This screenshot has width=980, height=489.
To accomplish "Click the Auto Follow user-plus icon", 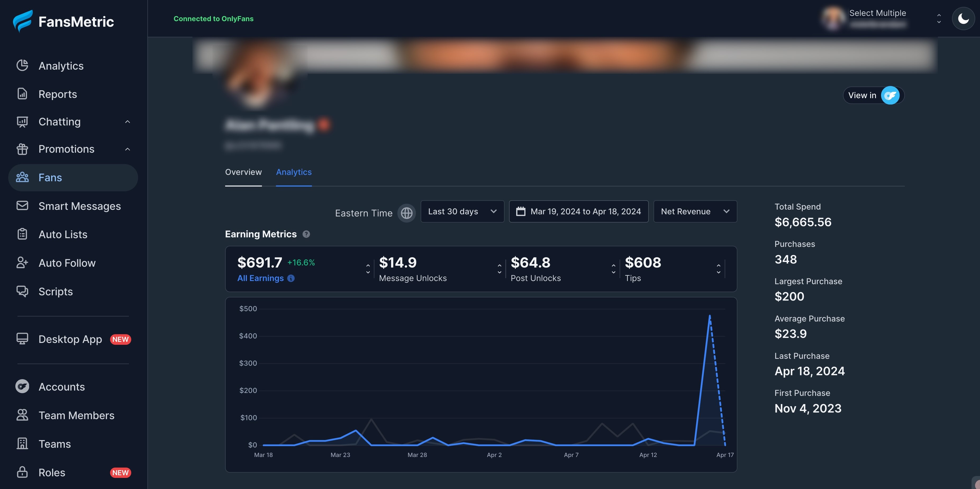I will 22,262.
